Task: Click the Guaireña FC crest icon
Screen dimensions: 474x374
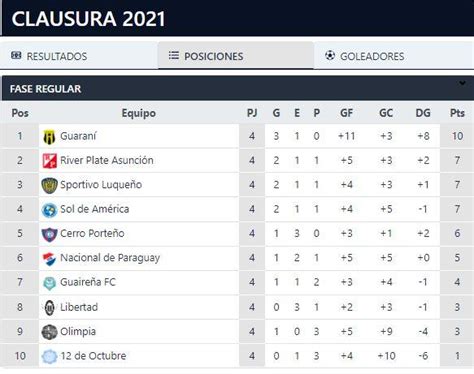Action: click(49, 283)
